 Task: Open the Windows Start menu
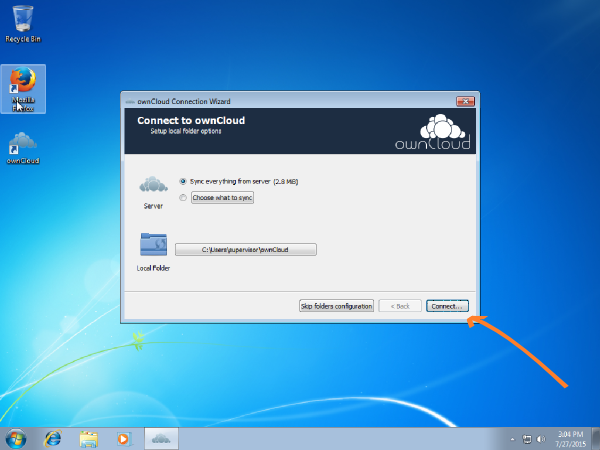pyautogui.click(x=15, y=439)
